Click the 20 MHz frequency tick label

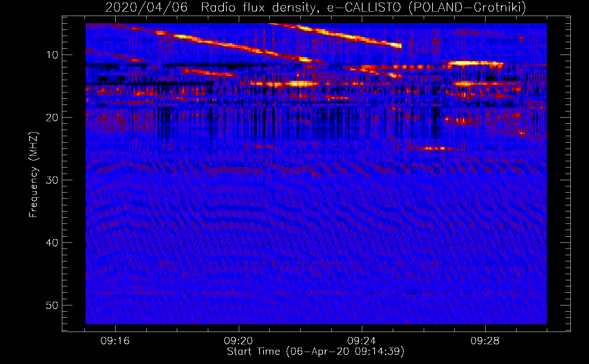52,118
